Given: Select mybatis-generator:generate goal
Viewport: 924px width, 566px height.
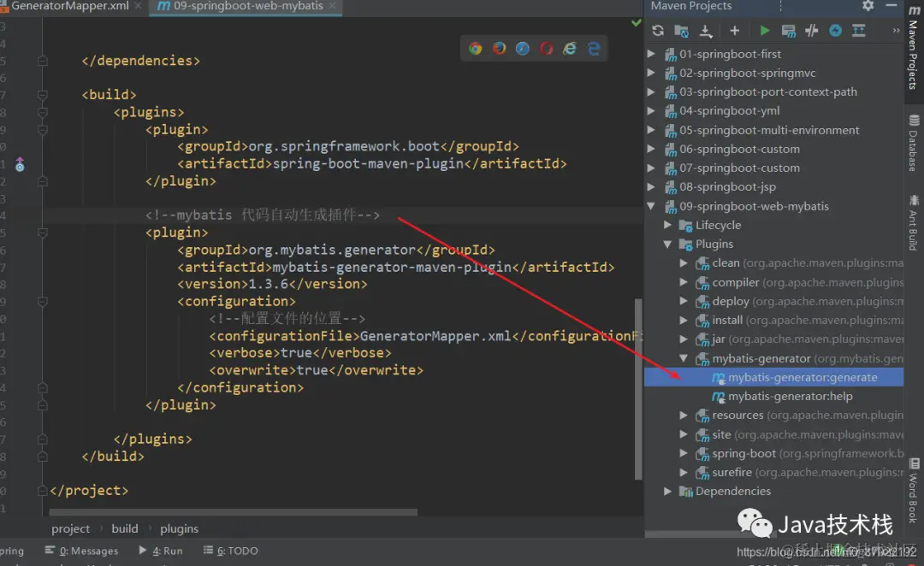Looking at the screenshot, I should pos(773,377).
